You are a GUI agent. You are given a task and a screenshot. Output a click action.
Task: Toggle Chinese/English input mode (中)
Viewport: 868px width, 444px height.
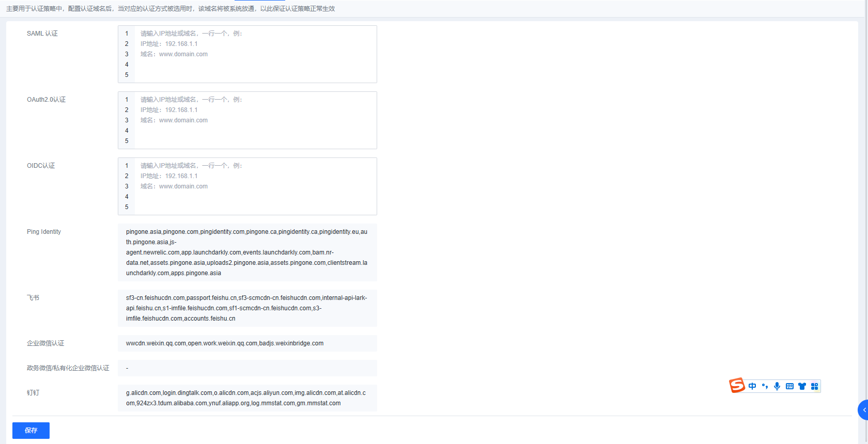752,386
